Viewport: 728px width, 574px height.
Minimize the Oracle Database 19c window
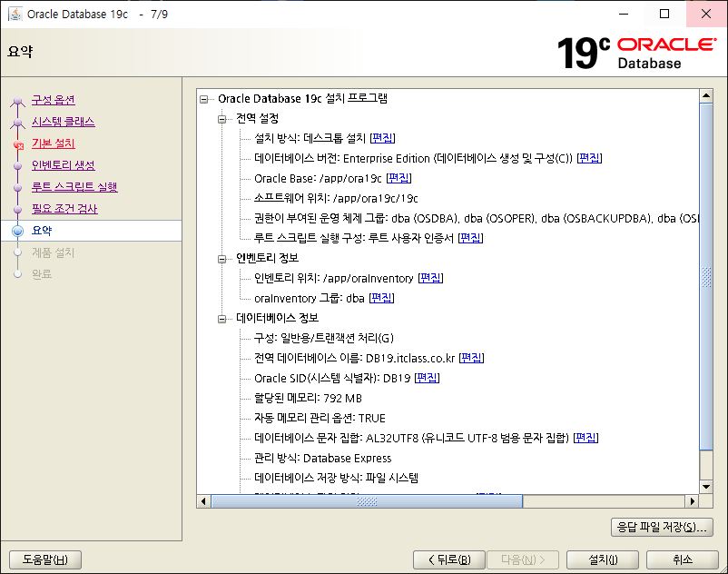coord(624,14)
